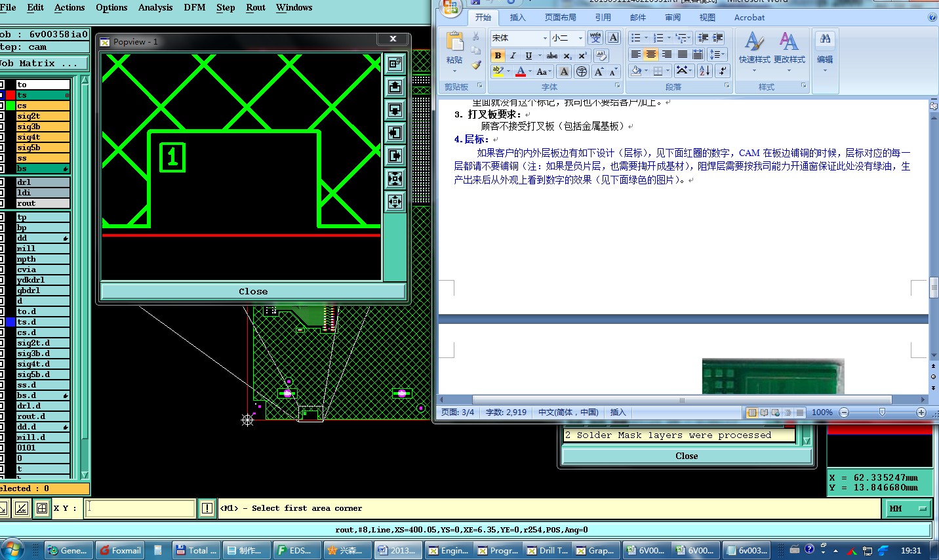Click Popview pan right icon
Screen dimensions: 939x560
(395, 155)
